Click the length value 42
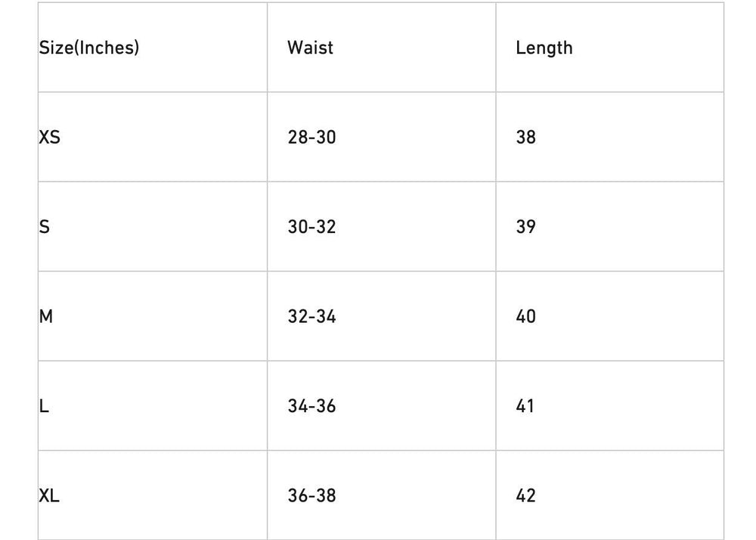The height and width of the screenshot is (540, 756). 525,496
